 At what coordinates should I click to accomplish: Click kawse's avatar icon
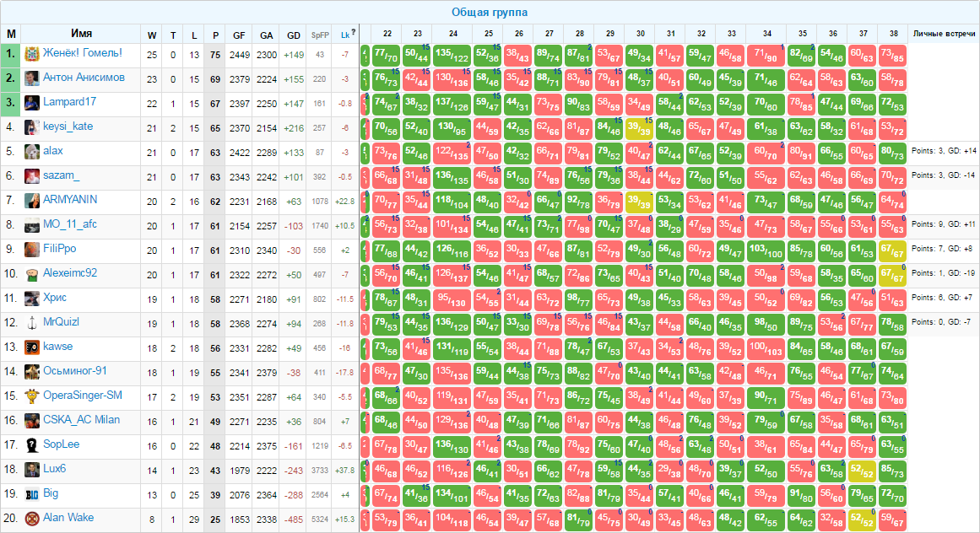(x=32, y=347)
